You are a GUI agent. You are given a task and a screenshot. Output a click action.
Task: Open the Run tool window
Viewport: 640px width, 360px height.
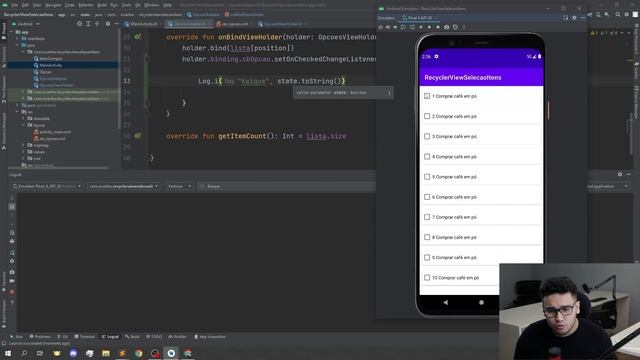[x=16, y=337]
